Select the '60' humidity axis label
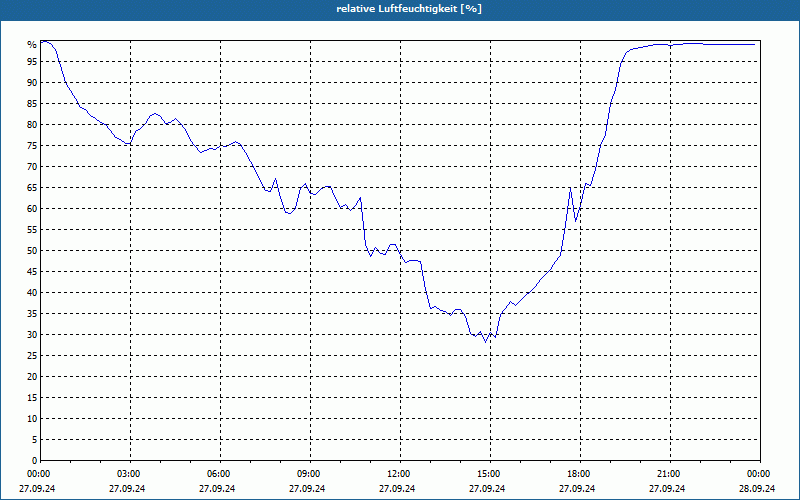The height and width of the screenshot is (500, 800). pos(32,209)
